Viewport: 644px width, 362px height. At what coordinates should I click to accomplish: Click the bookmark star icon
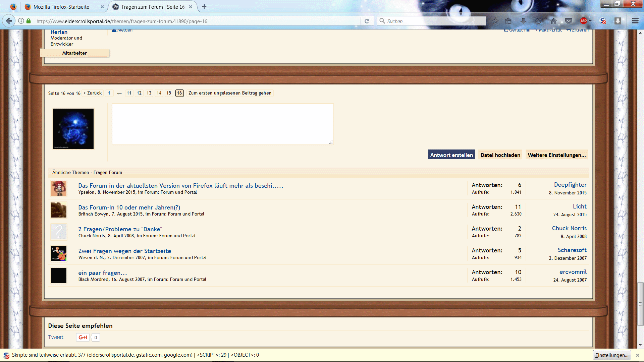click(x=495, y=21)
